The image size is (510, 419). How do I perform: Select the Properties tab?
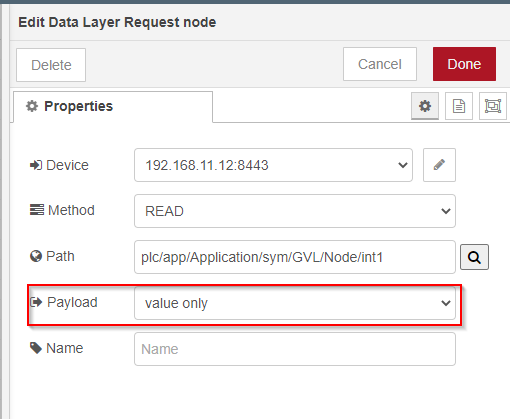click(x=113, y=107)
